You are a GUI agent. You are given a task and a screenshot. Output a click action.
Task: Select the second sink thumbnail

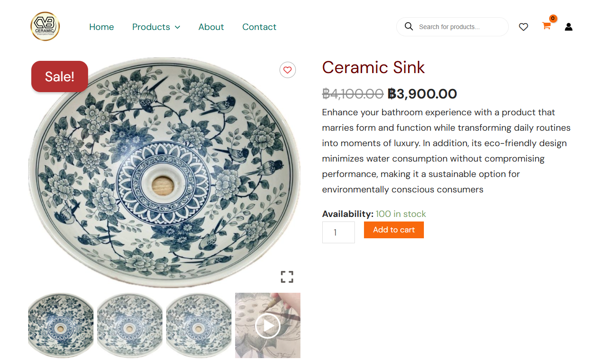[x=130, y=325]
